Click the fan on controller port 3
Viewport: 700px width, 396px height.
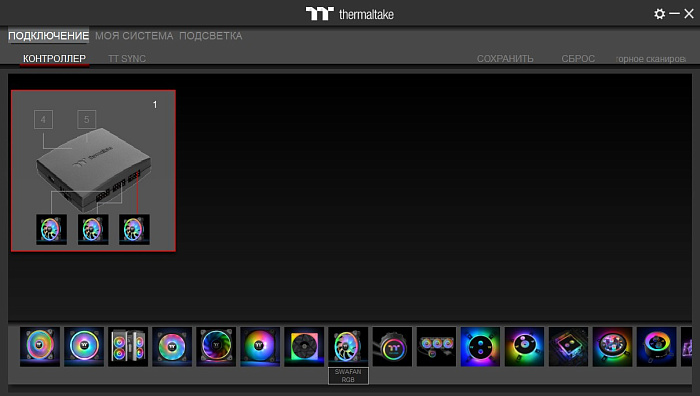pos(134,229)
